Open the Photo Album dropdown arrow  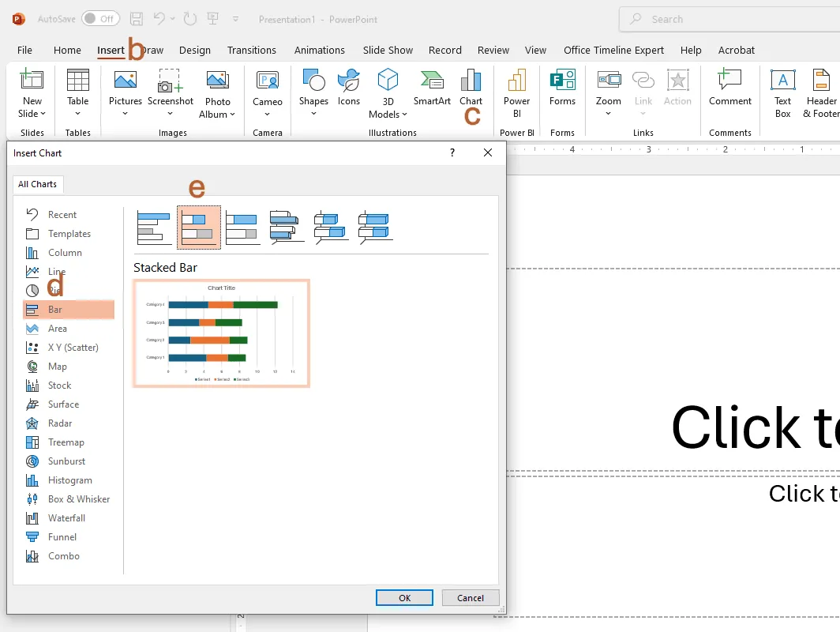(233, 115)
